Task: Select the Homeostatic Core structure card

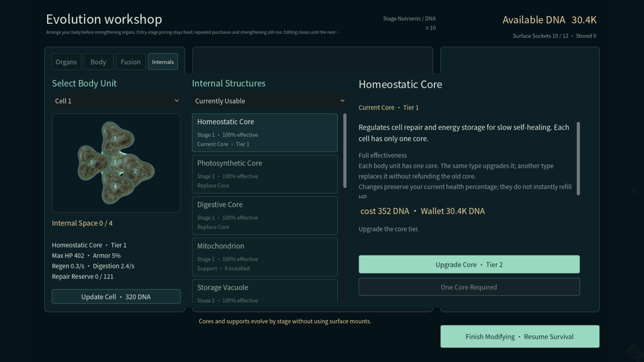Action: [x=265, y=133]
